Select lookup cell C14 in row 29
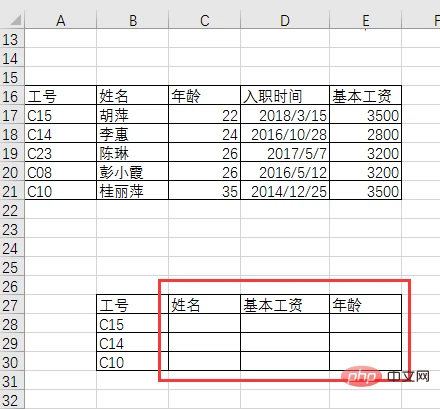 coord(133,342)
